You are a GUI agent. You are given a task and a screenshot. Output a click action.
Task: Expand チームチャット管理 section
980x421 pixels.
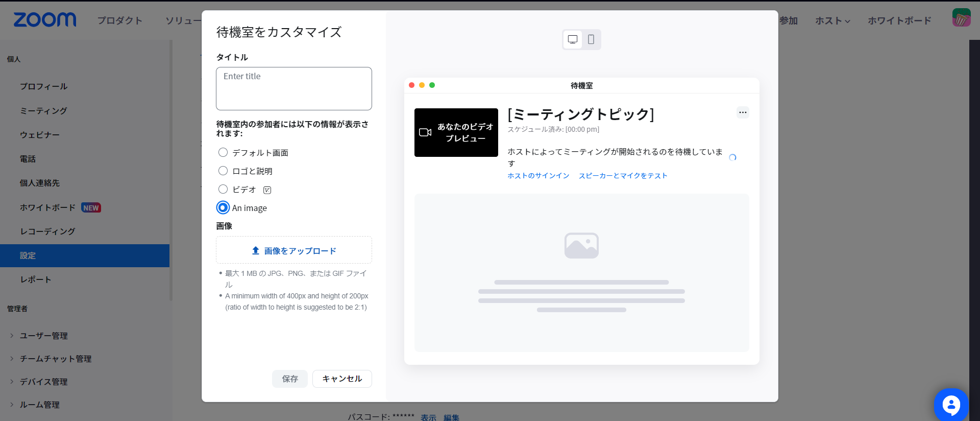coord(55,359)
